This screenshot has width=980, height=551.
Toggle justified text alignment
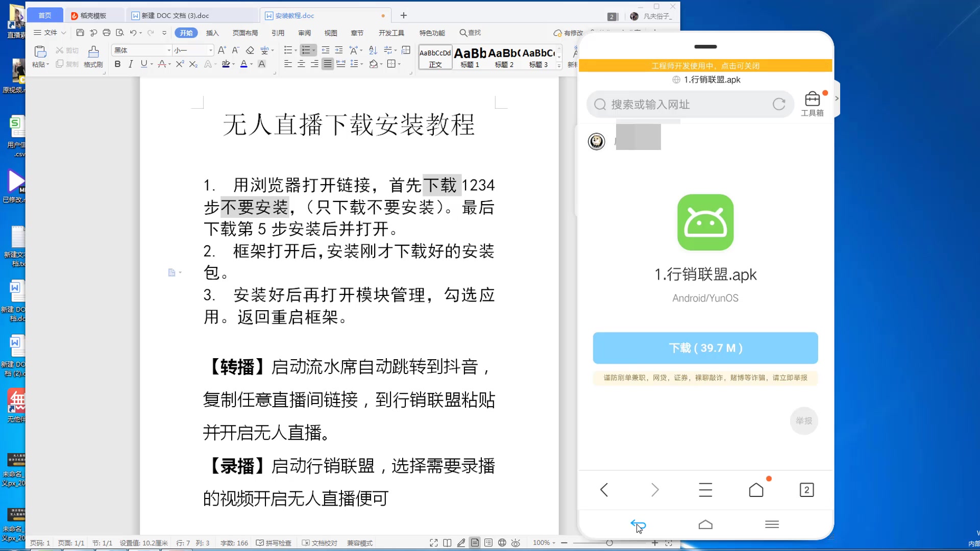(x=328, y=64)
